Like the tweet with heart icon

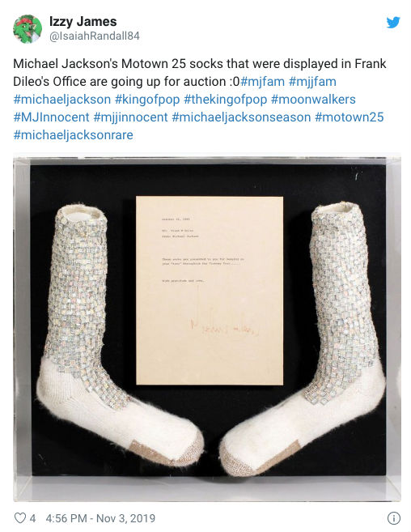click(x=20, y=518)
